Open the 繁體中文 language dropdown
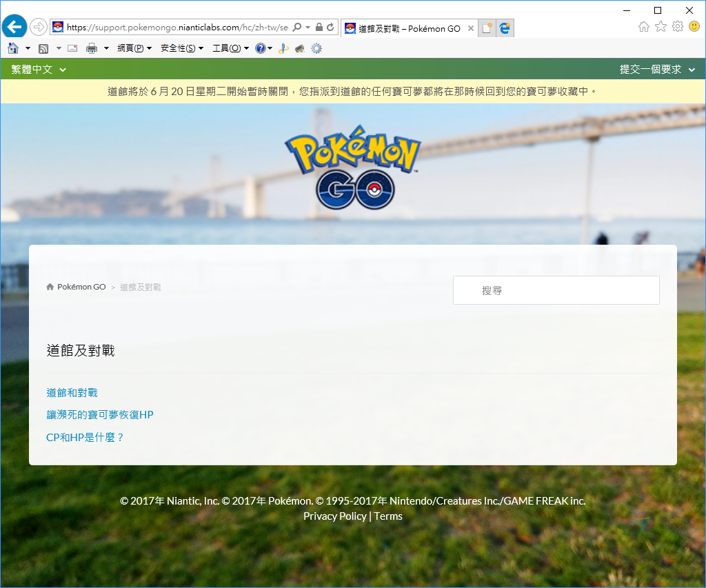The width and height of the screenshot is (706, 588). (x=39, y=70)
